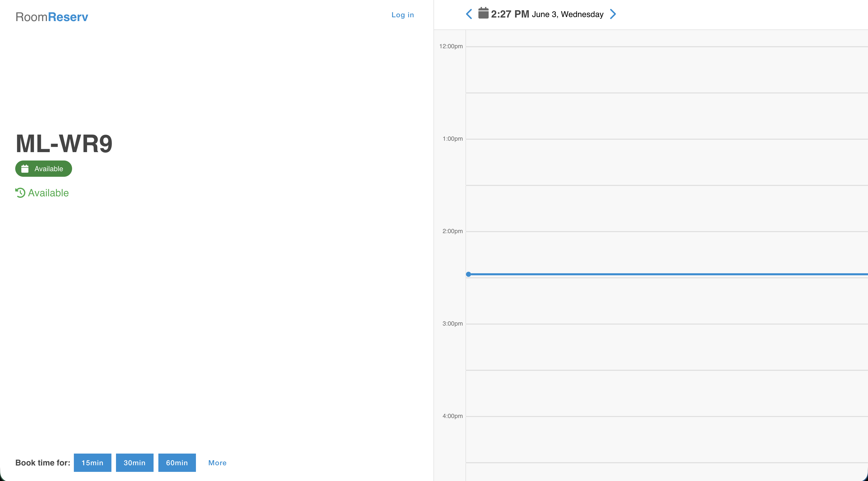Click the RoomReserv logo
Screen dimensions: 868x481
pyautogui.click(x=52, y=17)
